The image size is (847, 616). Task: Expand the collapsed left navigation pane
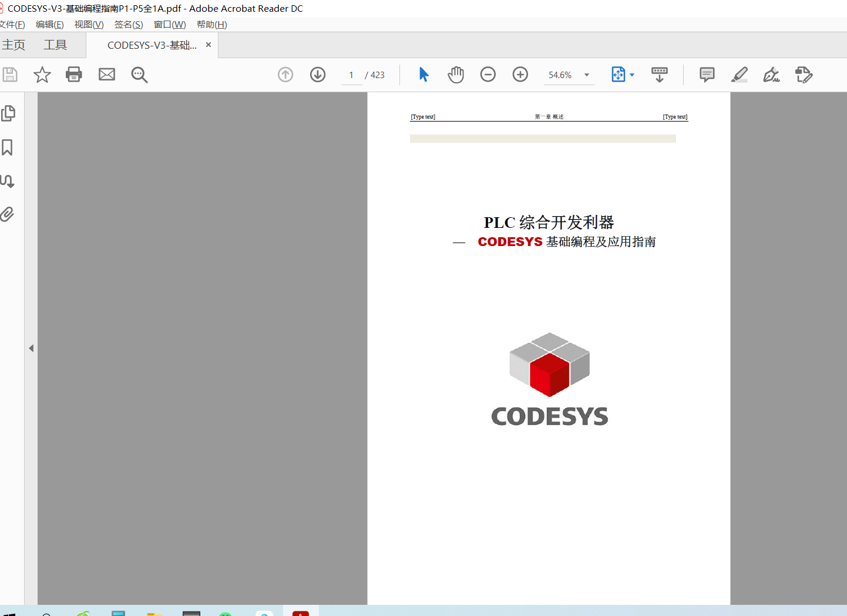31,348
